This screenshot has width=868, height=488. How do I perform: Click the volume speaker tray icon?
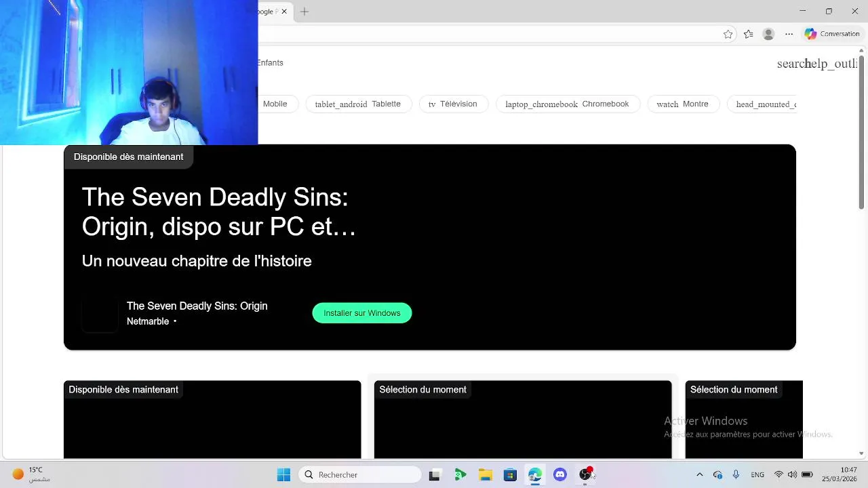[792, 474]
